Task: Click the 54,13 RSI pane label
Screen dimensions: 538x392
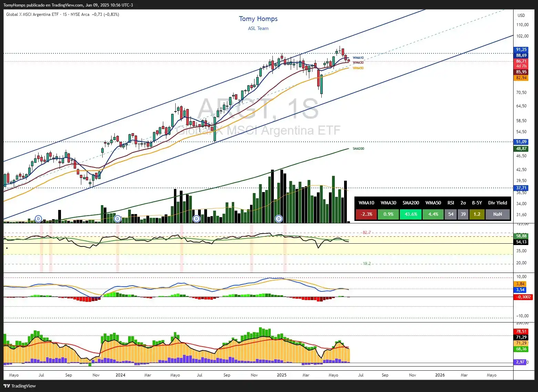Action: click(521, 242)
